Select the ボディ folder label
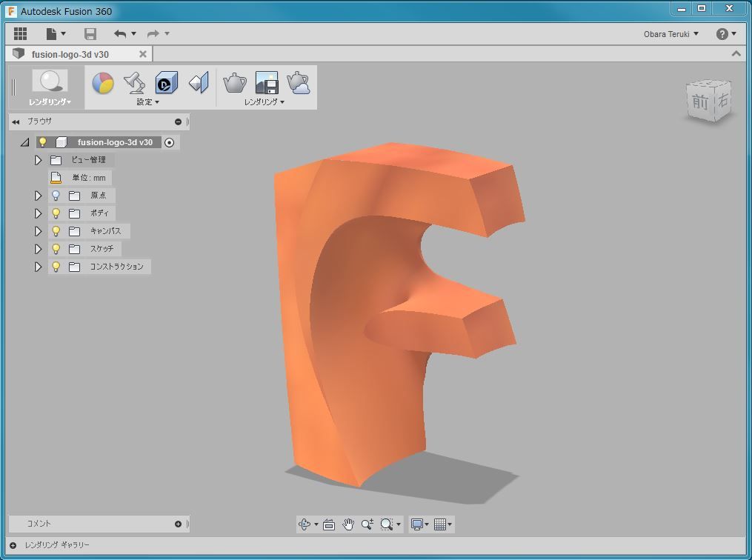Image resolution: width=752 pixels, height=560 pixels. click(x=100, y=213)
